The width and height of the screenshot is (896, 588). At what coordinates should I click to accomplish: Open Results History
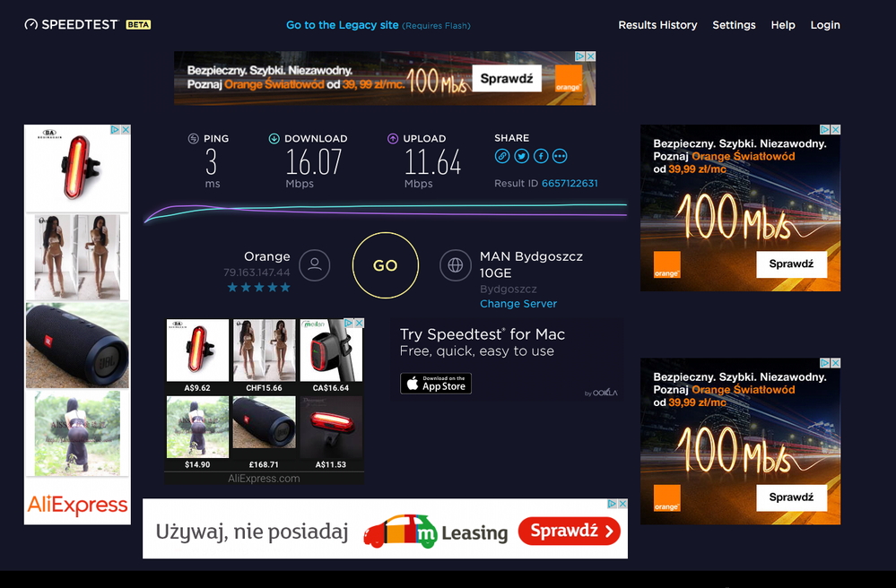pyautogui.click(x=657, y=25)
